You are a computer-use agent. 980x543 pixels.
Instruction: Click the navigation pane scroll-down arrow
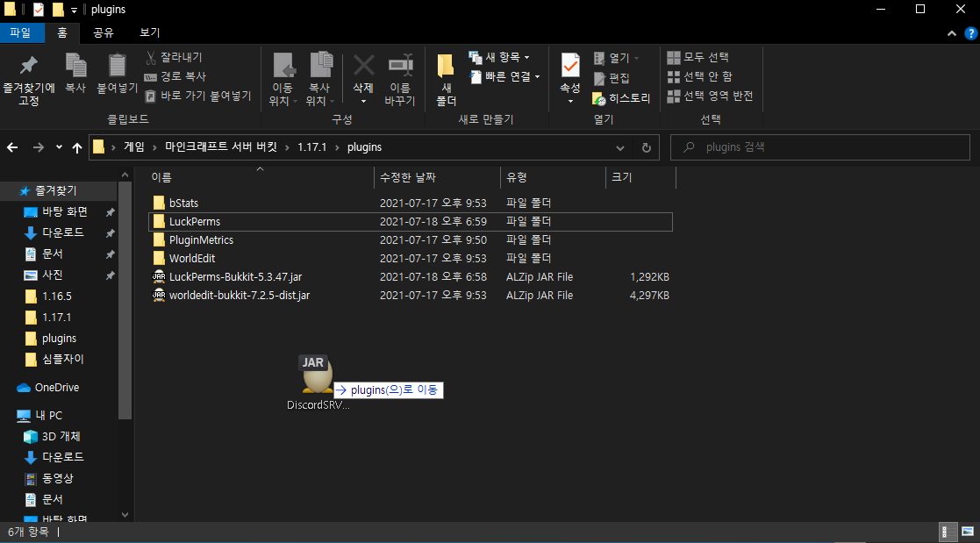(125, 515)
